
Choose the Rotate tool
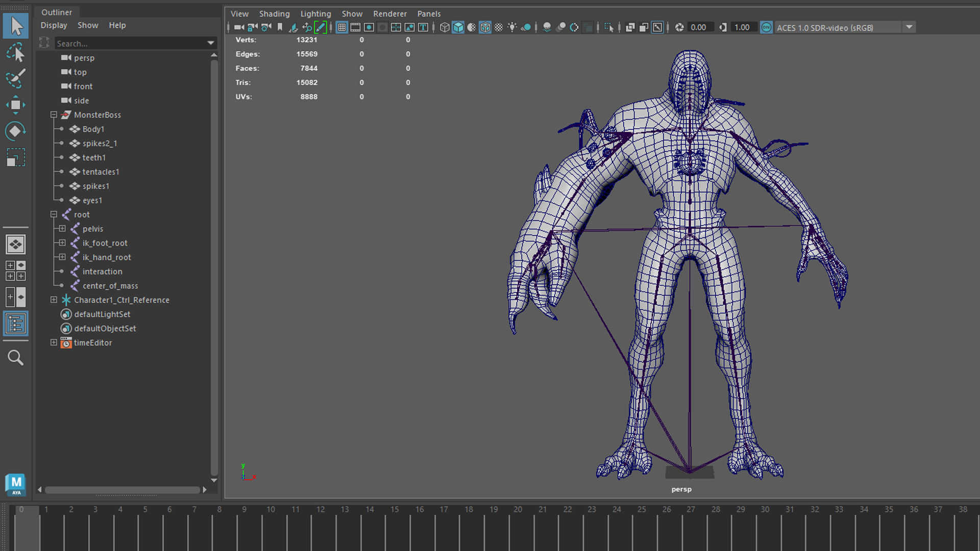point(16,131)
